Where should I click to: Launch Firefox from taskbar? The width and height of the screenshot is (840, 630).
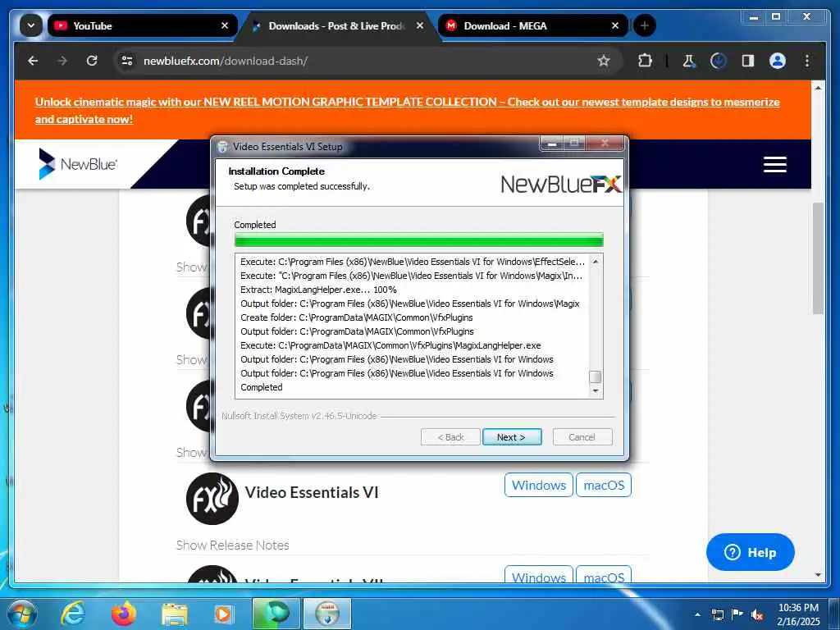[x=124, y=614]
